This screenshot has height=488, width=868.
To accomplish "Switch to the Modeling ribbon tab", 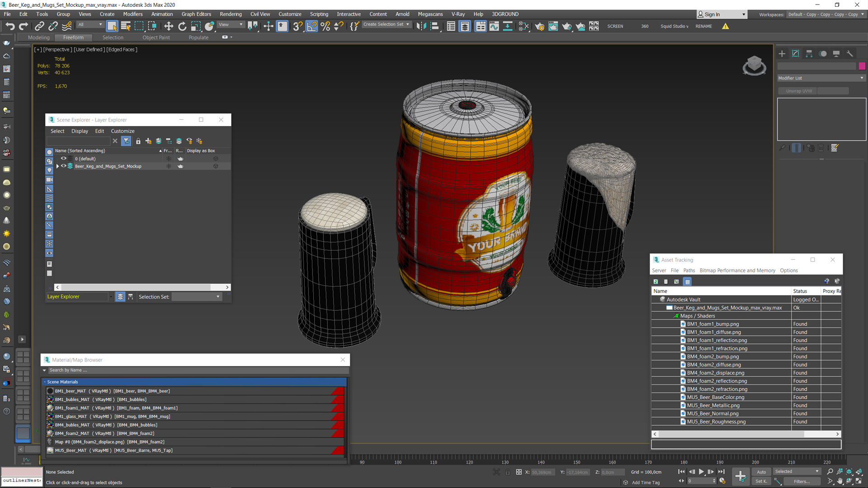I will [39, 38].
